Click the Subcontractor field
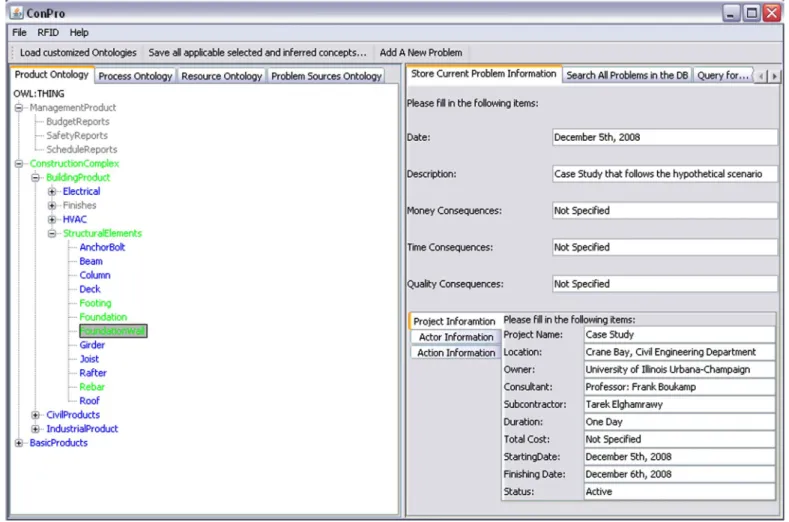The image size is (789, 522). click(x=679, y=405)
